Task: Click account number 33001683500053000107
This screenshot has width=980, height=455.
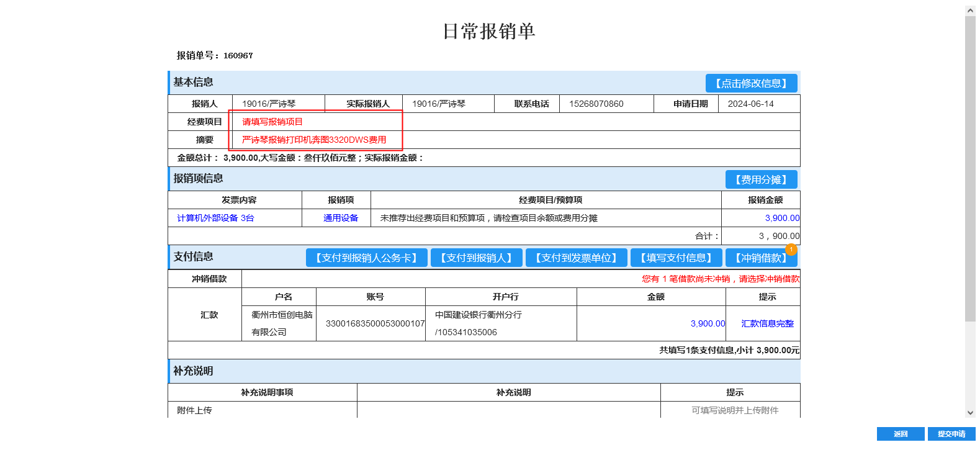Action: pos(375,323)
